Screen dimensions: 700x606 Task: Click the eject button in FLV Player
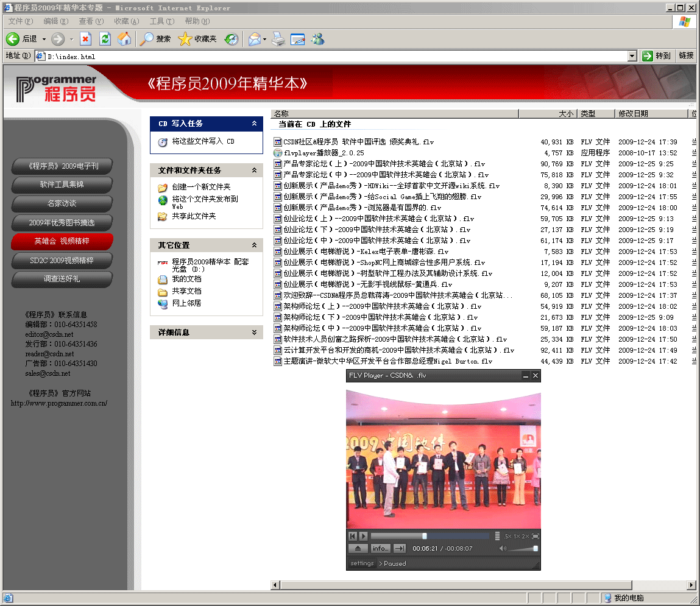pos(358,548)
